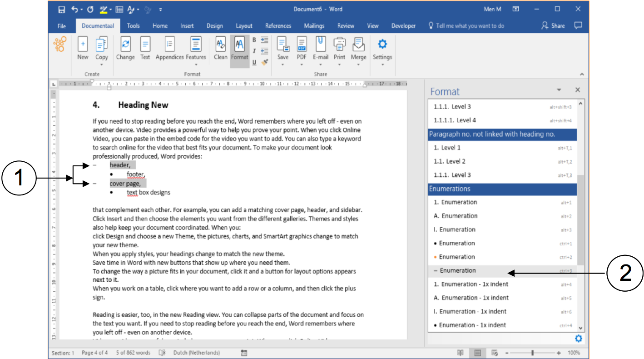The image size is (644, 359).
Task: Switch to the Home tab
Action: click(160, 26)
